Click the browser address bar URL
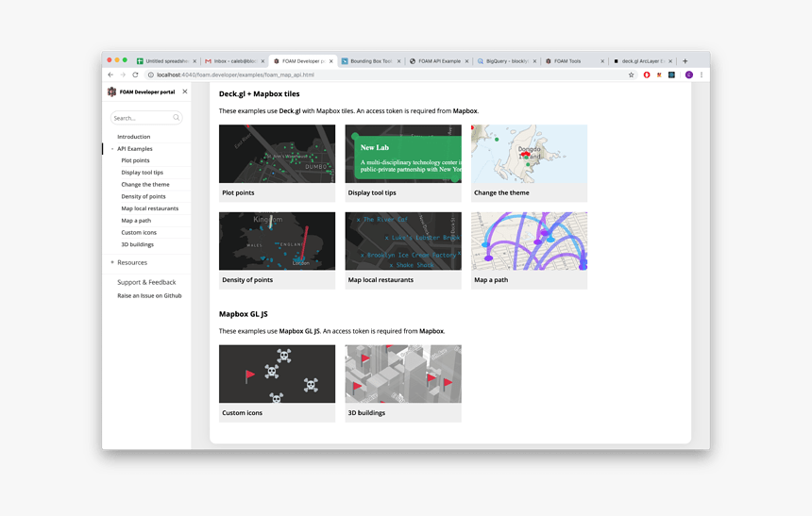Viewport: 812px width, 516px height. coord(235,75)
